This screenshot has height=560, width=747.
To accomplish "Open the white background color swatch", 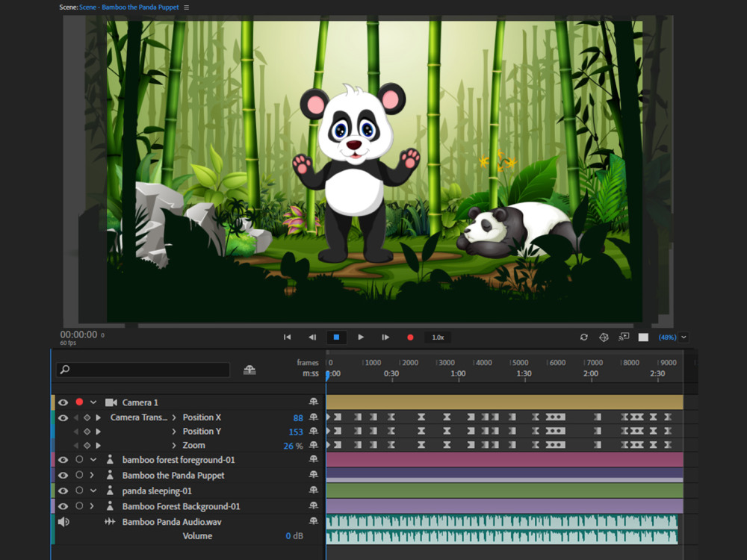I will pyautogui.click(x=643, y=337).
